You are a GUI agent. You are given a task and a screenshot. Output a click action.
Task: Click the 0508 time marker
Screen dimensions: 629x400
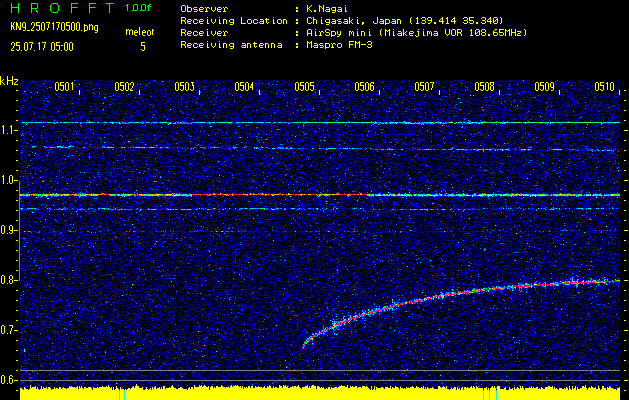pos(484,87)
